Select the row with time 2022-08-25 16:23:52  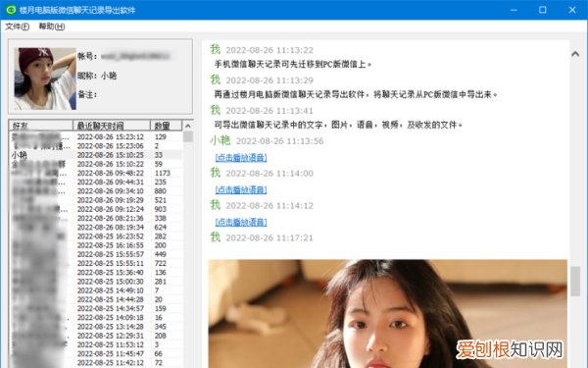click(96, 237)
